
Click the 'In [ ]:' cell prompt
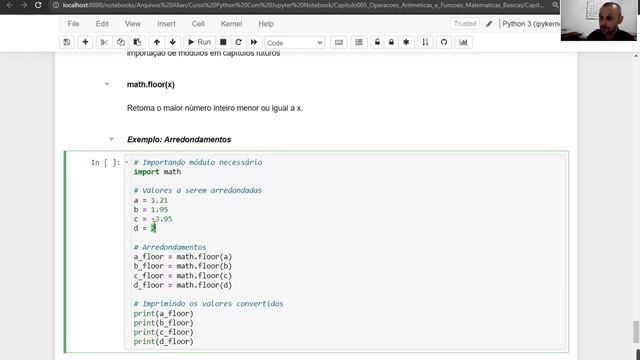[x=105, y=162]
